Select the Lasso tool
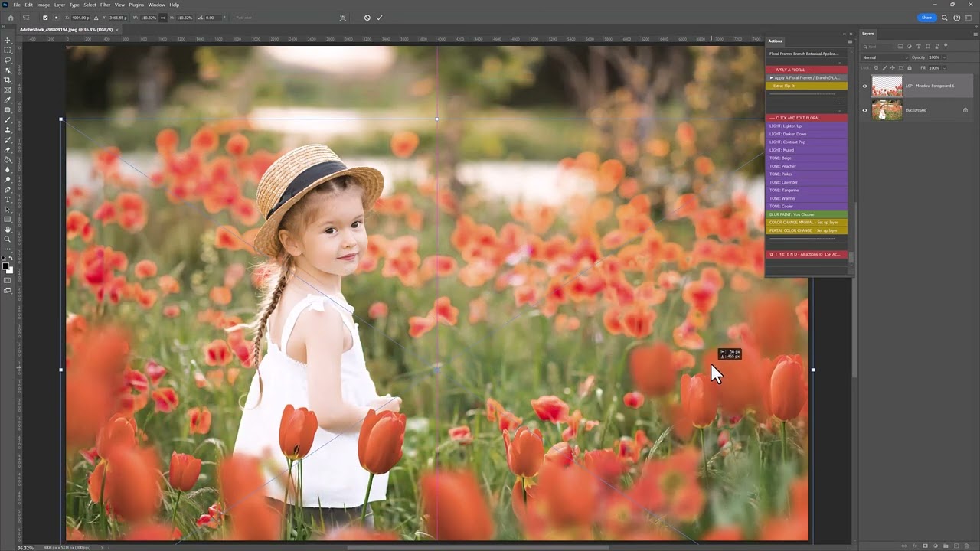 (x=8, y=60)
